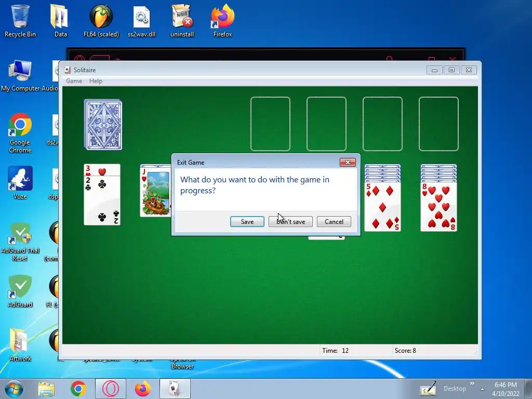Launch AdGuard desktop shortcut
This screenshot has width=532, height=399.
point(20,291)
